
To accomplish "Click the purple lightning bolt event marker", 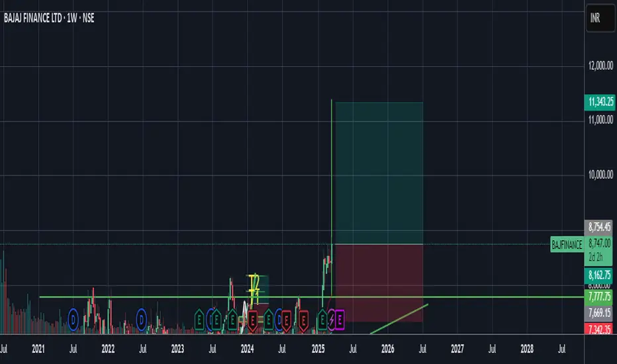I will tap(331, 320).
